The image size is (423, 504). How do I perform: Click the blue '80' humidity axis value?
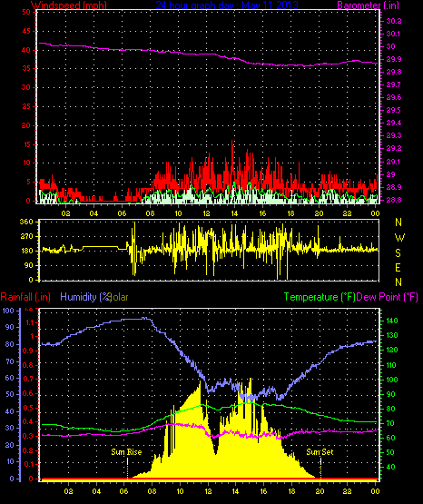[x=10, y=344]
